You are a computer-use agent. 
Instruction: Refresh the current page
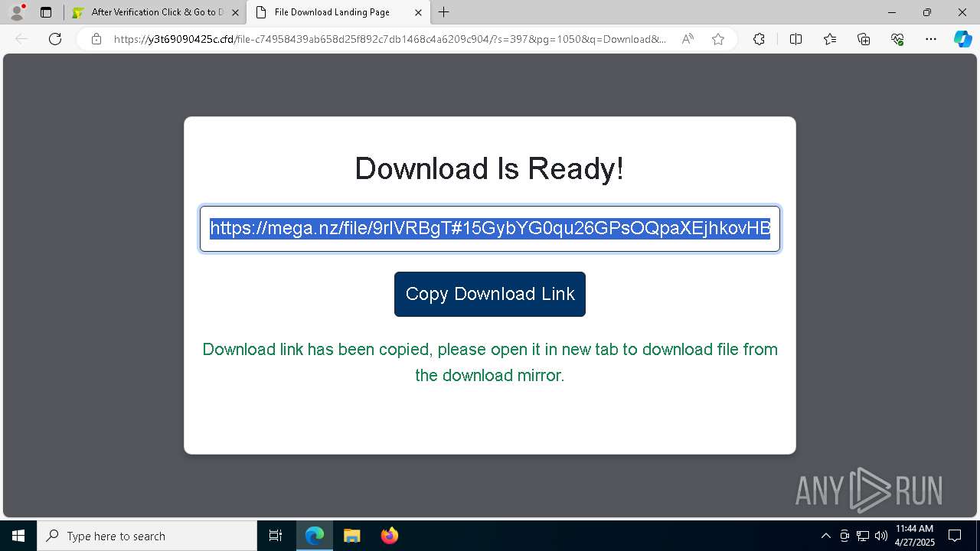click(x=55, y=39)
